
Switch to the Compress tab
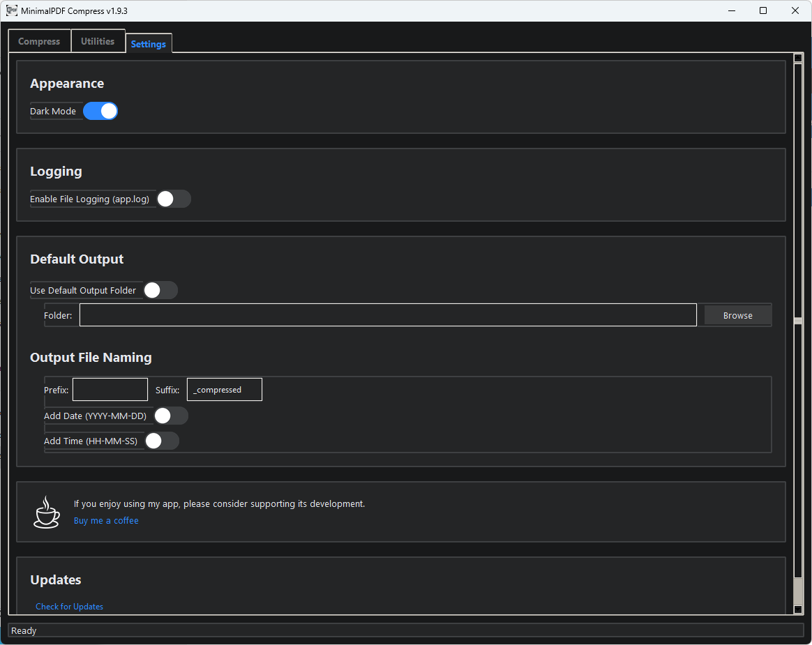coord(39,42)
